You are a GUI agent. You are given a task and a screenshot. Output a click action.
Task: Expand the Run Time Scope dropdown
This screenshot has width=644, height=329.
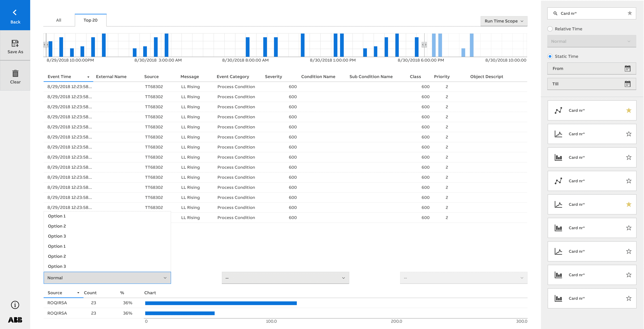[504, 21]
